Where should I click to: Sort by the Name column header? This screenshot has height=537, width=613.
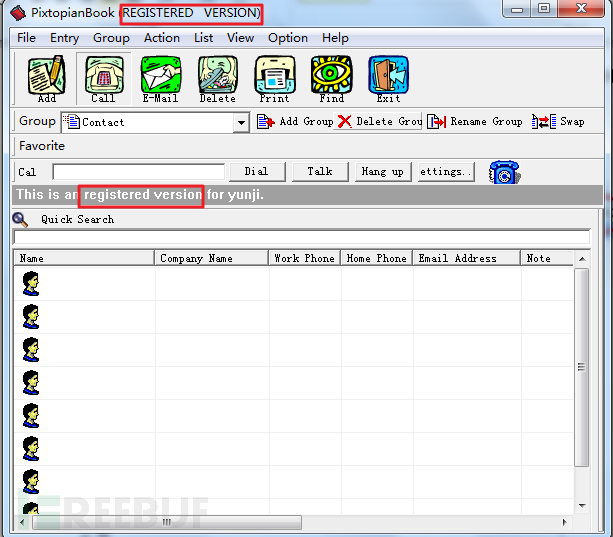(84, 258)
